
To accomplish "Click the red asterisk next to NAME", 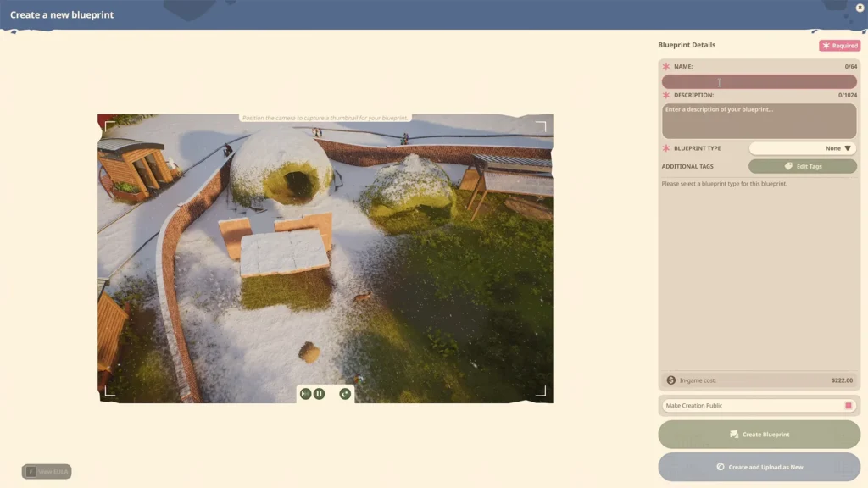I will click(666, 66).
